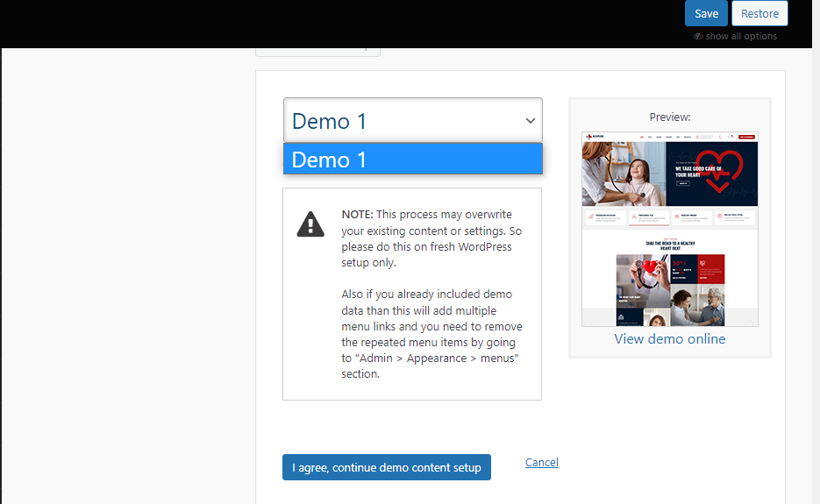Click the Save button

click(x=706, y=13)
